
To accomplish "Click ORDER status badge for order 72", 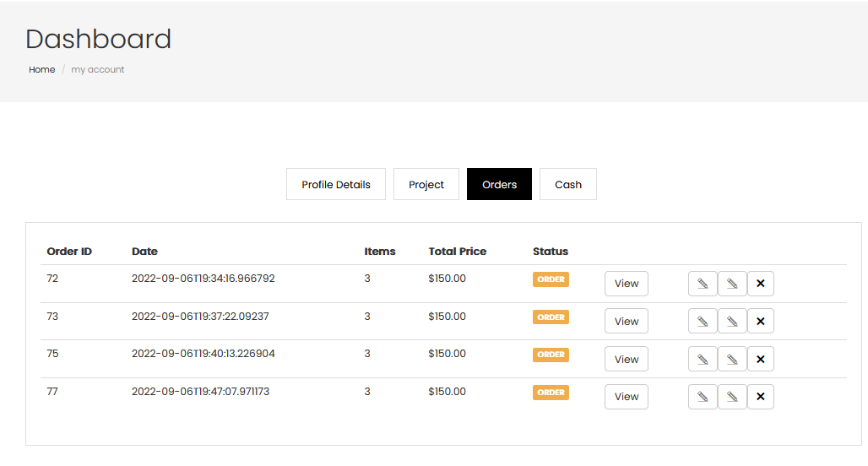I will click(551, 279).
